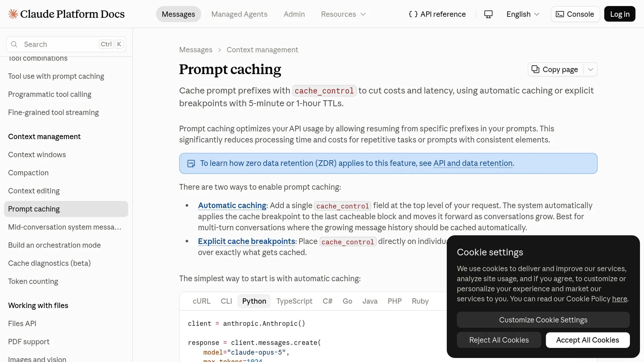This screenshot has height=362, width=644.
Task: Choose the PHP code tab
Action: [394, 301]
